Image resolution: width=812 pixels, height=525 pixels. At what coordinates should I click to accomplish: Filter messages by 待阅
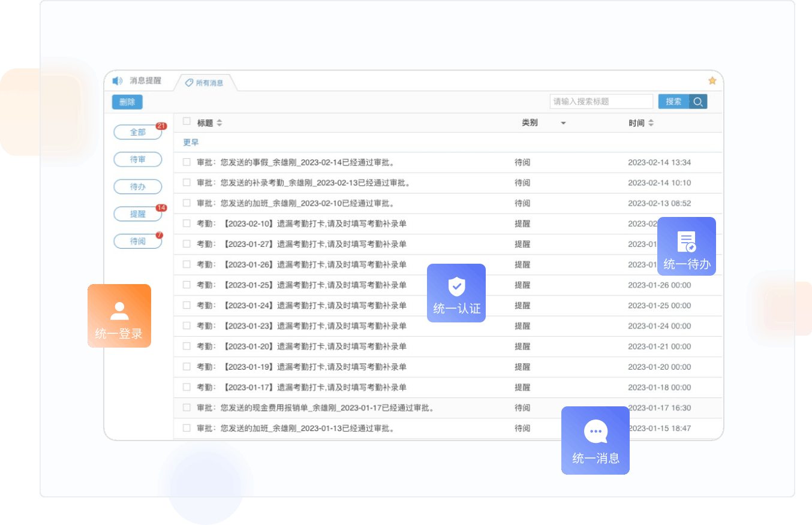[x=137, y=241]
